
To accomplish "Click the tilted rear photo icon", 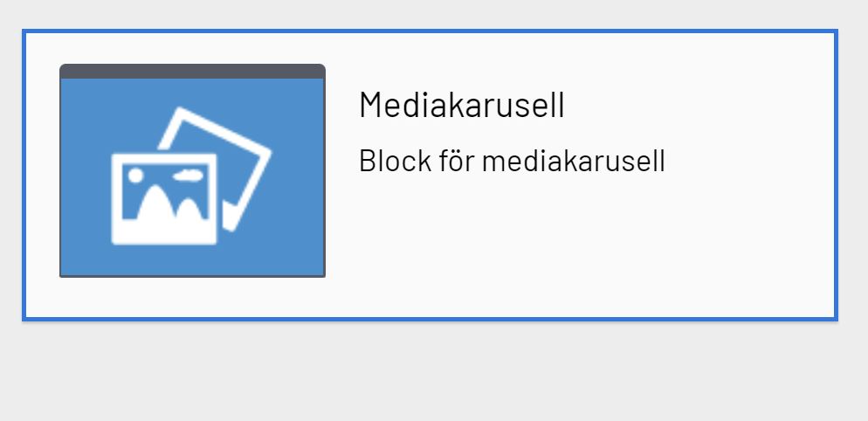I will click(x=234, y=148).
